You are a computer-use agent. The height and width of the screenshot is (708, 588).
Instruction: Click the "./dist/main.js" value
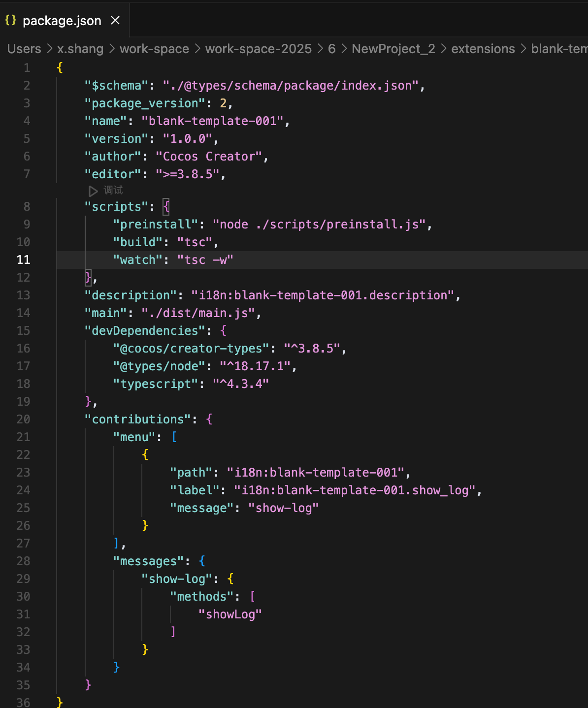(x=198, y=313)
